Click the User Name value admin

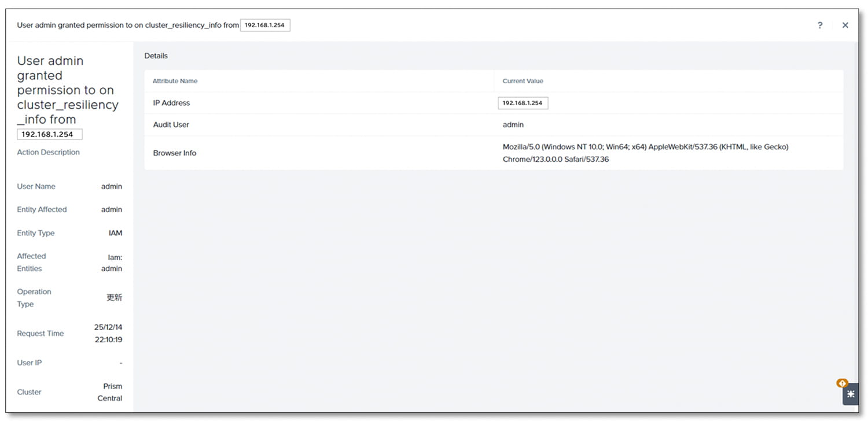pos(112,186)
